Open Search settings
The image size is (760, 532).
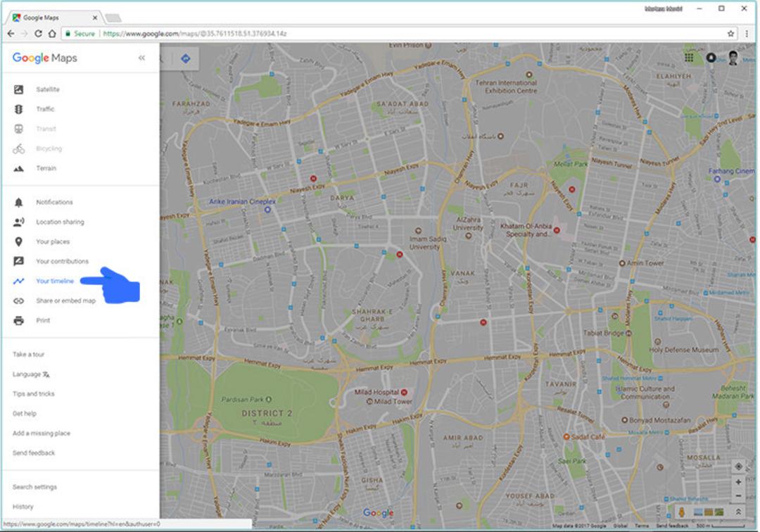34,487
